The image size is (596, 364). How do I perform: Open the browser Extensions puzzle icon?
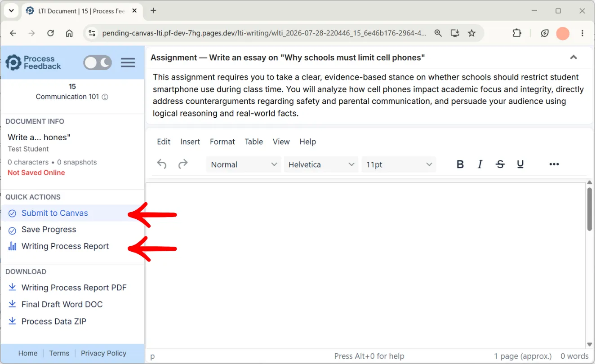(517, 33)
